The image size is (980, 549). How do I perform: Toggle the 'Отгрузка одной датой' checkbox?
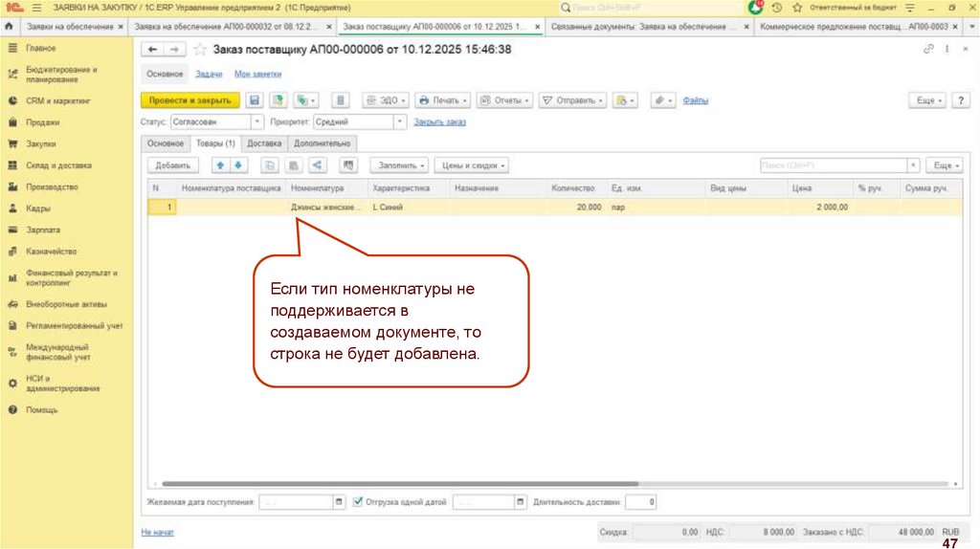click(x=358, y=501)
